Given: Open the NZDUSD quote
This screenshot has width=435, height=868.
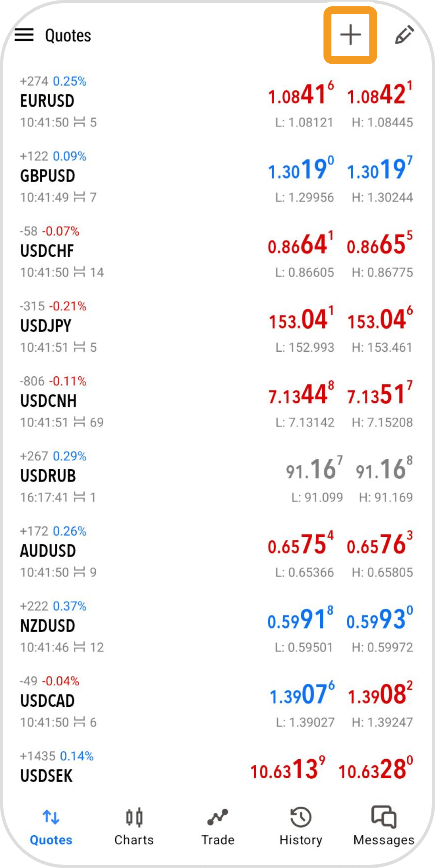Looking at the screenshot, I should click(217, 627).
